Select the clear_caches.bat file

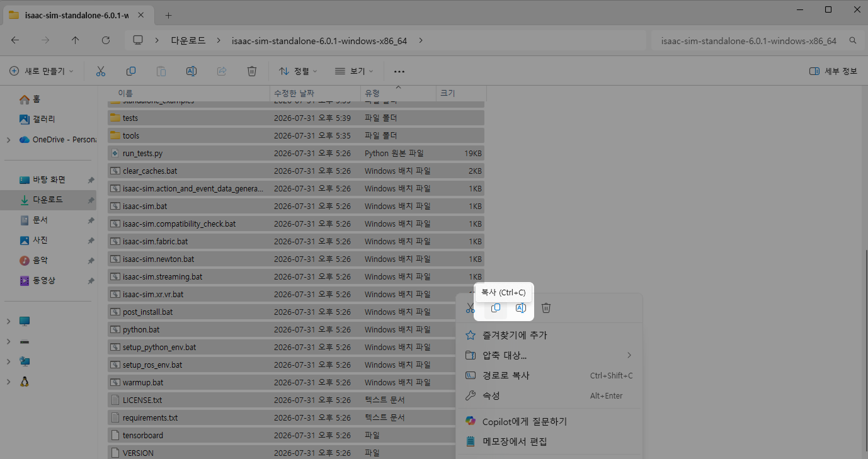pos(296,171)
